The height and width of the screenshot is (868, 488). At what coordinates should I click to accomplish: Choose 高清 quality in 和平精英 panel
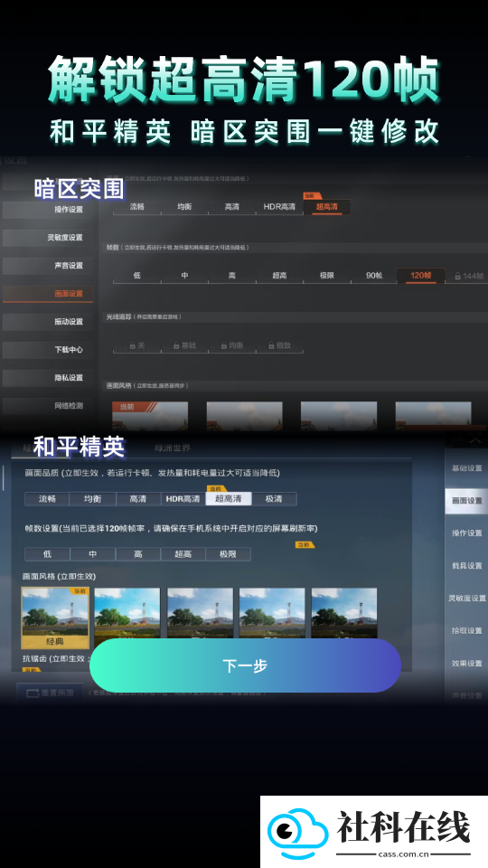pyautogui.click(x=137, y=499)
